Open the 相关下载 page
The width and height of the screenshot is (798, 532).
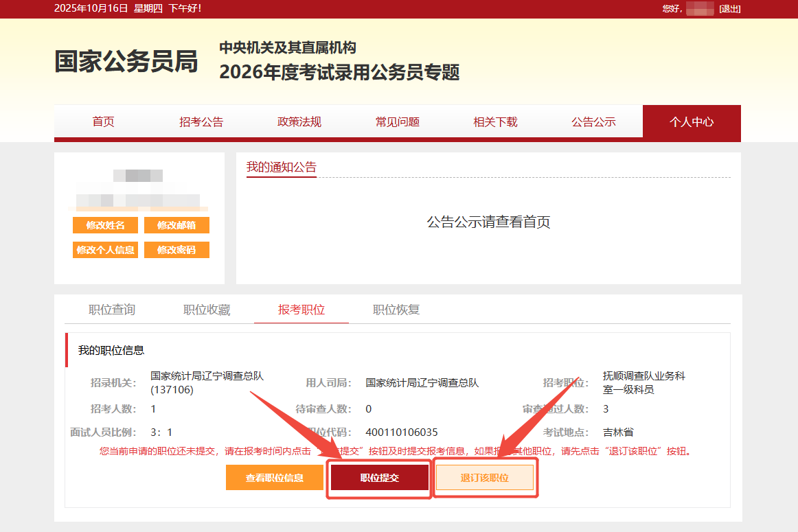click(x=495, y=122)
